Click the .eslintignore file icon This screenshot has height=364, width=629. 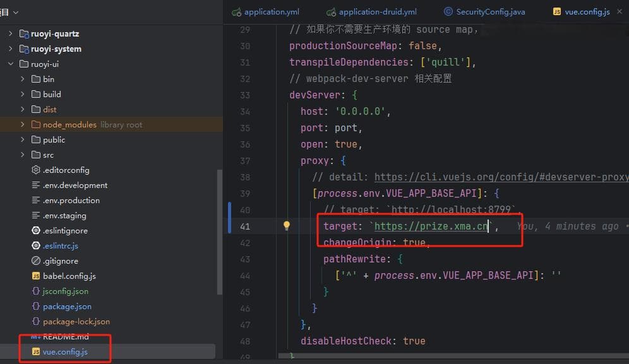tap(36, 230)
